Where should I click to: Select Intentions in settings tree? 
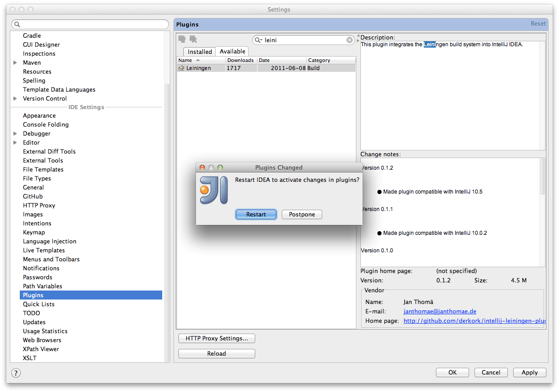tap(37, 223)
